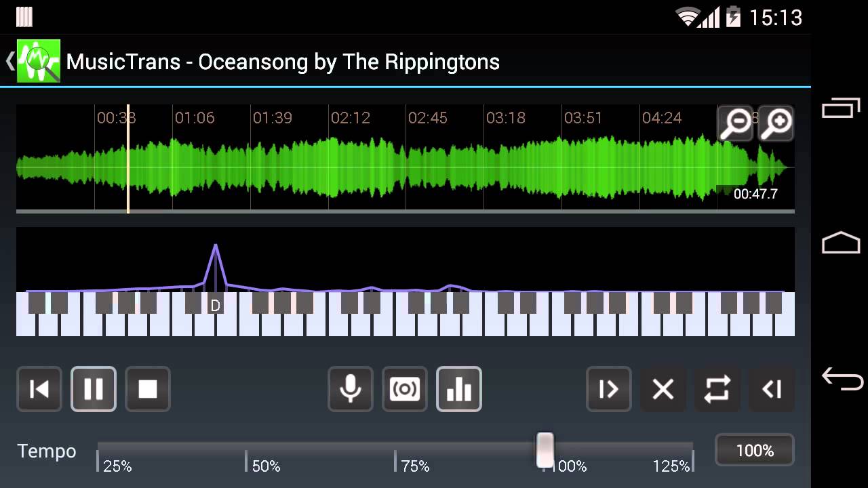Viewport: 868px width, 488px height.
Task: Go back using the title-bar chevron
Action: coord(9,61)
